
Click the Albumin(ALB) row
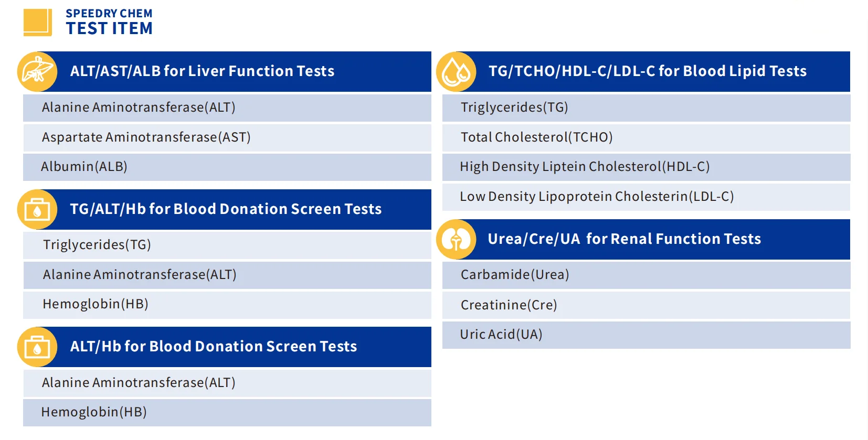(x=227, y=167)
